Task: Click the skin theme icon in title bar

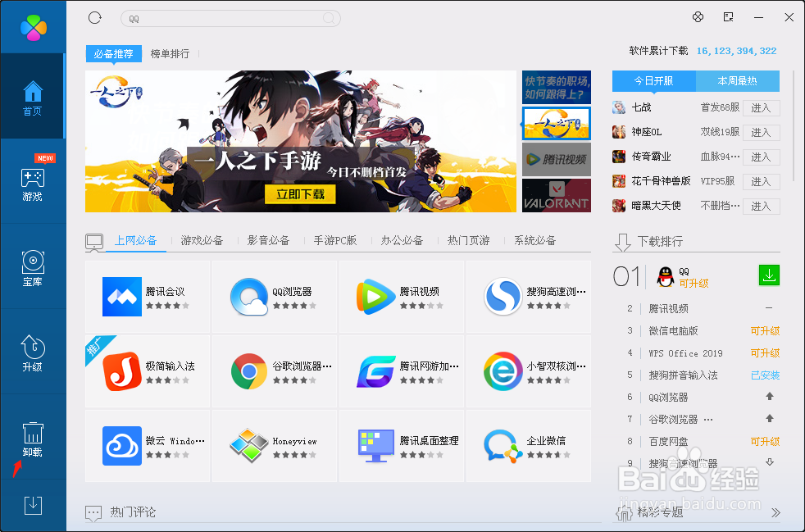Action: tap(698, 17)
